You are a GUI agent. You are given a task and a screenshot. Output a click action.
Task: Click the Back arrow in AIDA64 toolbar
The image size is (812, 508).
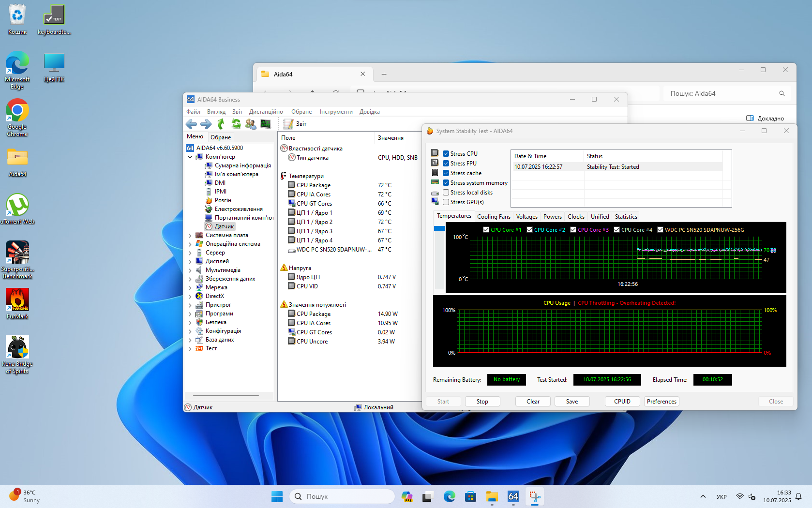pos(191,124)
